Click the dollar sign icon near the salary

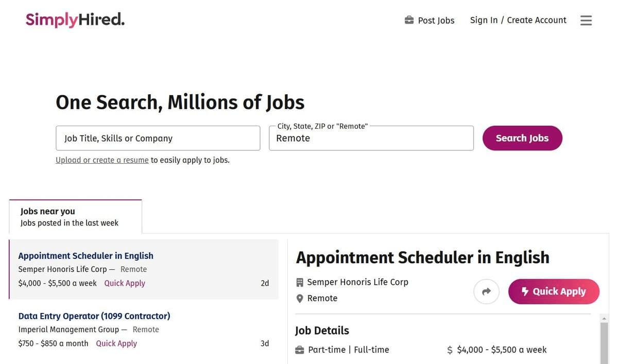[x=450, y=349]
